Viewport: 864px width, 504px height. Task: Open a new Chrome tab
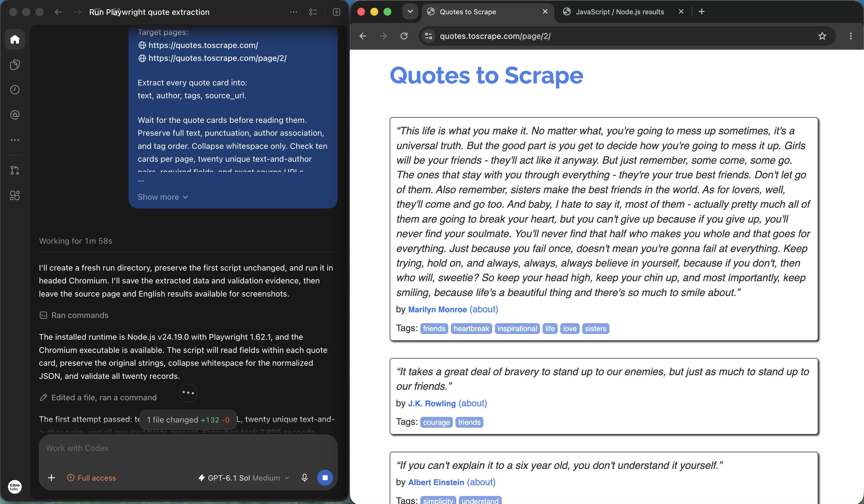coord(701,12)
